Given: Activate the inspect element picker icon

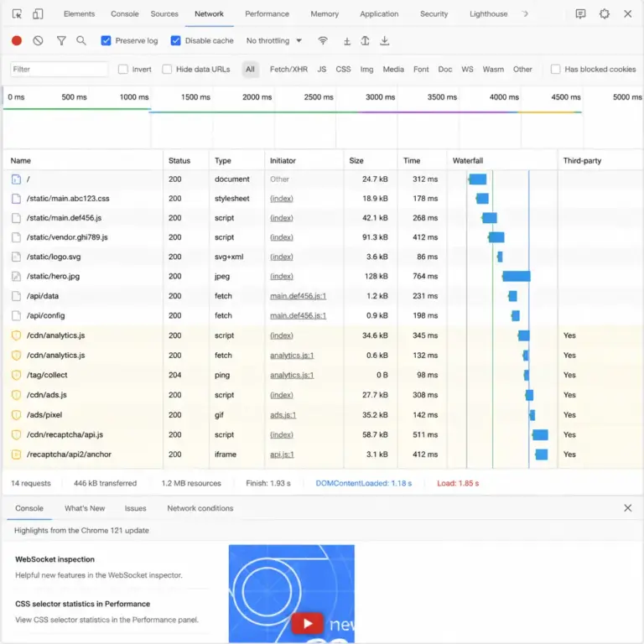Looking at the screenshot, I should coord(17,14).
